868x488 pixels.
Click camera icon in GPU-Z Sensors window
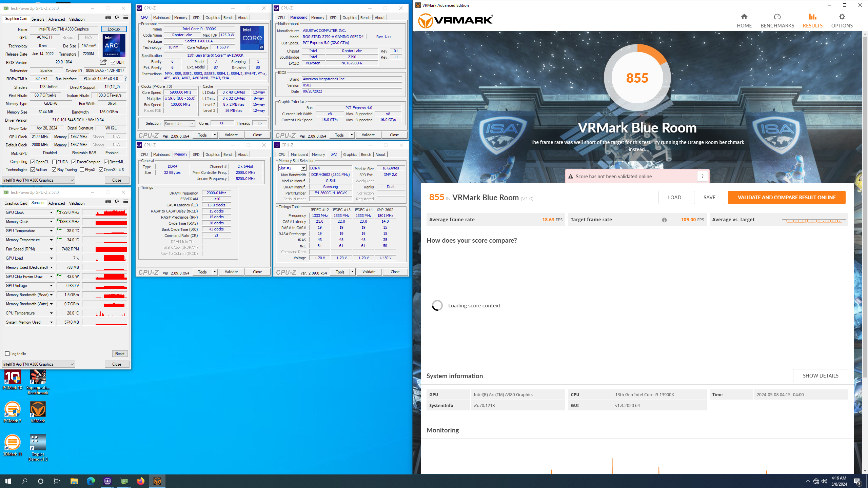108,201
